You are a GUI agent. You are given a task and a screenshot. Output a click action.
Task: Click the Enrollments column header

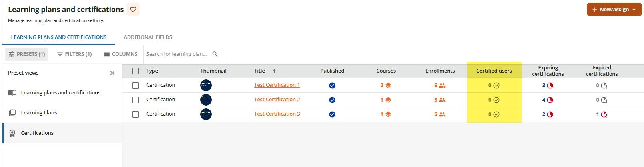click(440, 71)
